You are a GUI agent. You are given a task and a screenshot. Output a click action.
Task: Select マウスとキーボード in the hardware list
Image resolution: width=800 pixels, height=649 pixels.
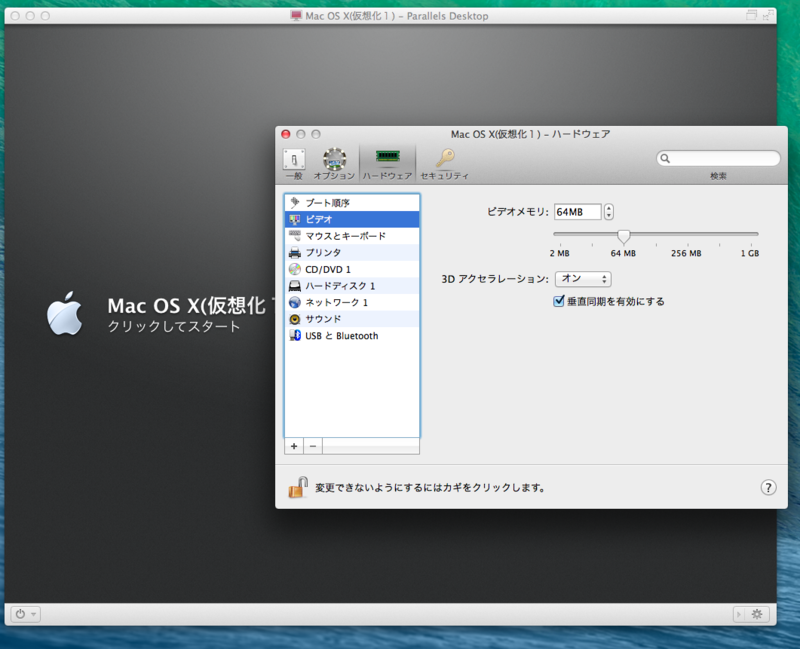click(352, 236)
